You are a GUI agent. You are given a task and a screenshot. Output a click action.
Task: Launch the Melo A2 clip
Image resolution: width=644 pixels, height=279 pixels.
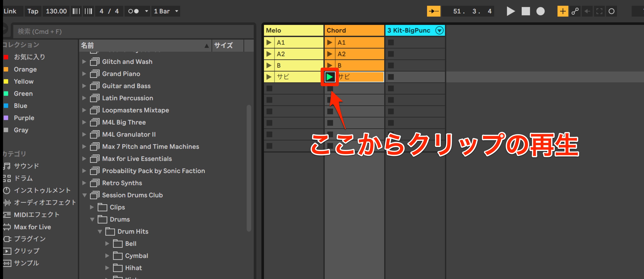(x=269, y=54)
